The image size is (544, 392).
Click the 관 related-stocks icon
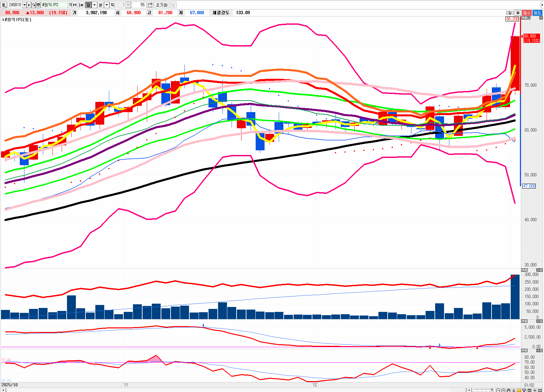point(38,5)
